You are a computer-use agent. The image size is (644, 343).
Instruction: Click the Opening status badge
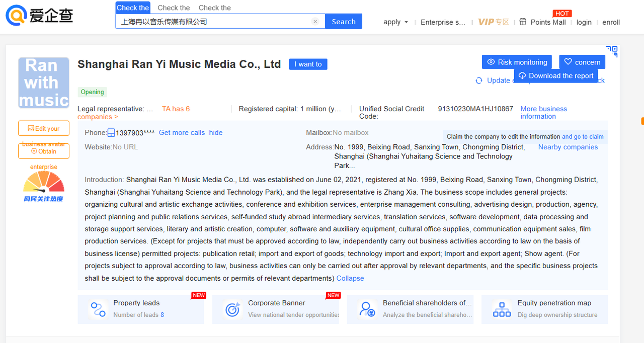coord(93,92)
